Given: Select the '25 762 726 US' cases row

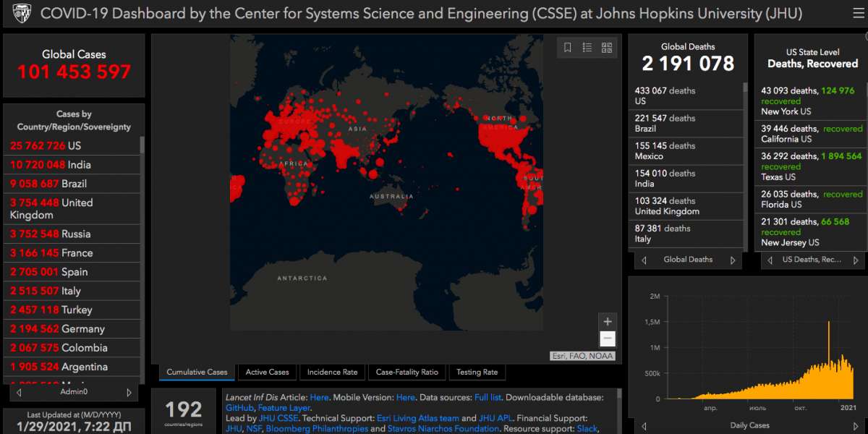Looking at the screenshot, I should click(x=71, y=145).
